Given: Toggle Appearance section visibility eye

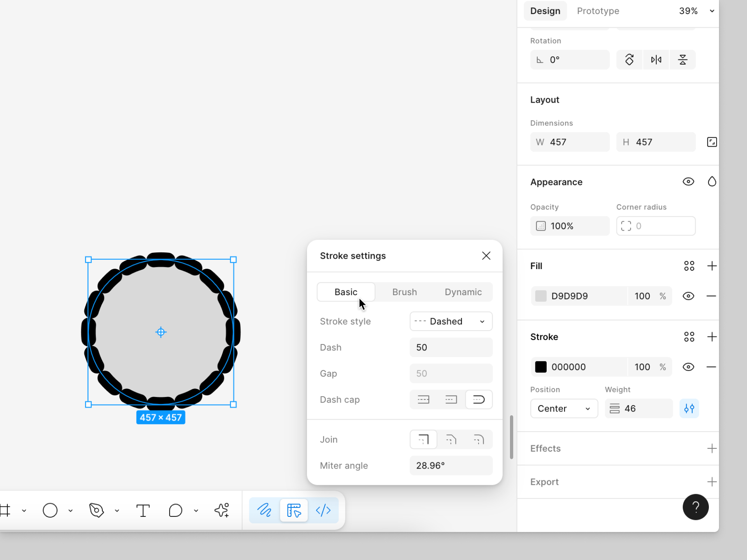Looking at the screenshot, I should click(688, 182).
